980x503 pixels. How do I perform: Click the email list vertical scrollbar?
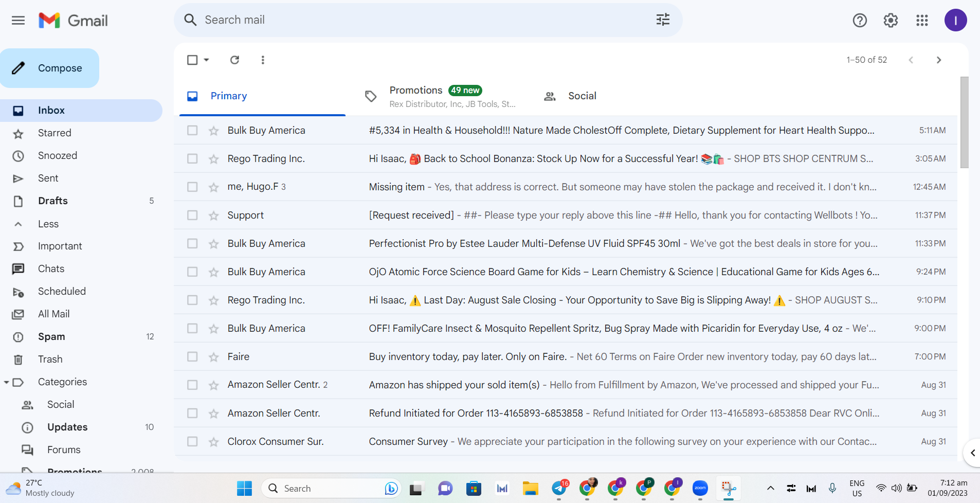[x=964, y=122]
